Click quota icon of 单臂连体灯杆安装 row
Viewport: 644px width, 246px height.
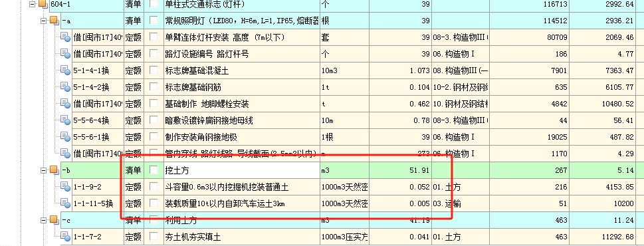pos(66,37)
